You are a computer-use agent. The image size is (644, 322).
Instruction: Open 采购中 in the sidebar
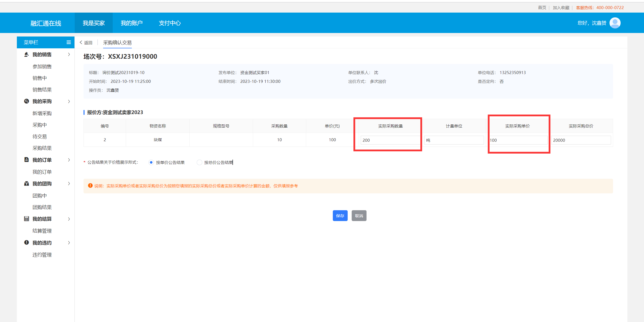pos(39,125)
